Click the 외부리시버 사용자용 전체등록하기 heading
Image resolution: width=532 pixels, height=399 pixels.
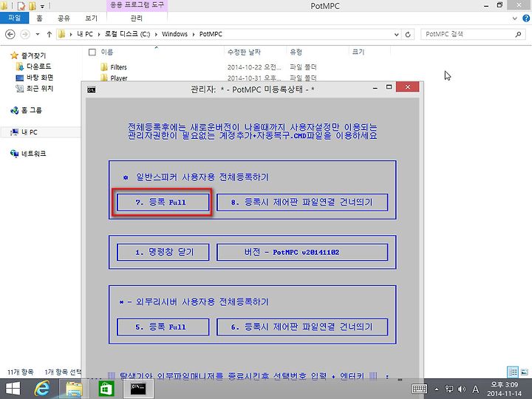click(202, 301)
